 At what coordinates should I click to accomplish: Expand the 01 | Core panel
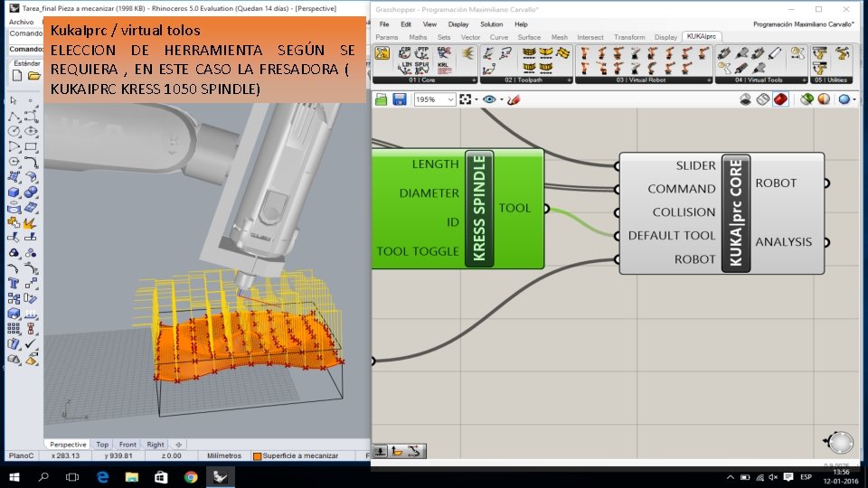pyautogui.click(x=474, y=80)
